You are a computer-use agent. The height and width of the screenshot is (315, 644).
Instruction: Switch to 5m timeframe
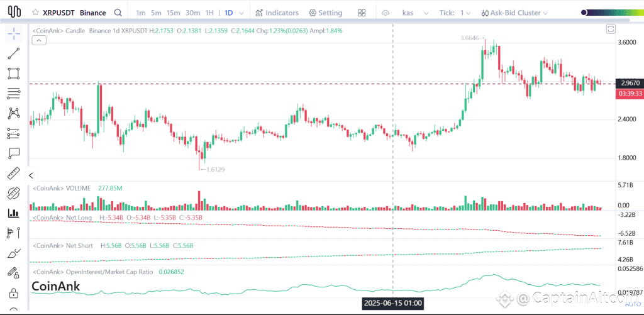tap(156, 13)
